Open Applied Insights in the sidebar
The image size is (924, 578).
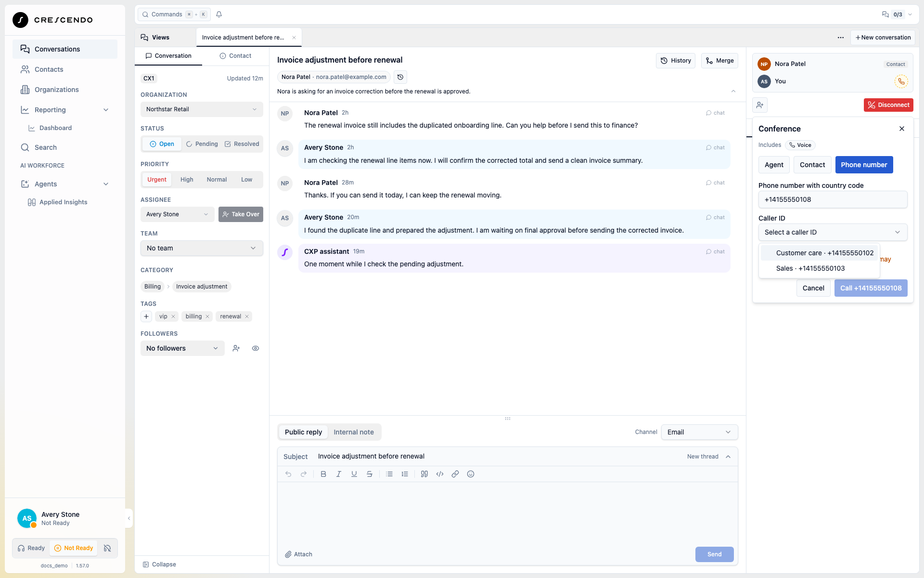click(63, 202)
